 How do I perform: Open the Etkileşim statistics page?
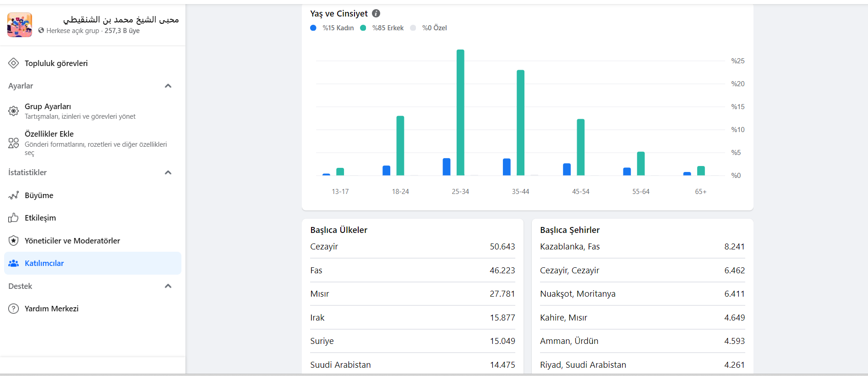(93, 218)
